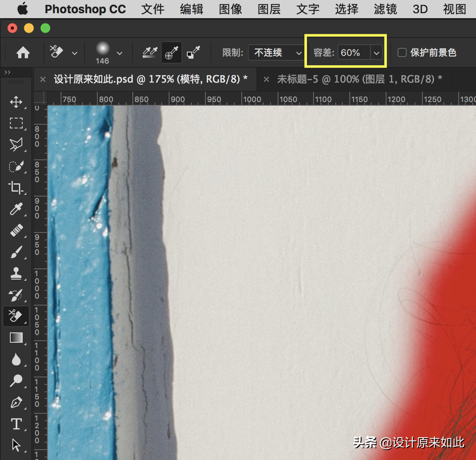Select the Clone Stamp tool

point(16,273)
